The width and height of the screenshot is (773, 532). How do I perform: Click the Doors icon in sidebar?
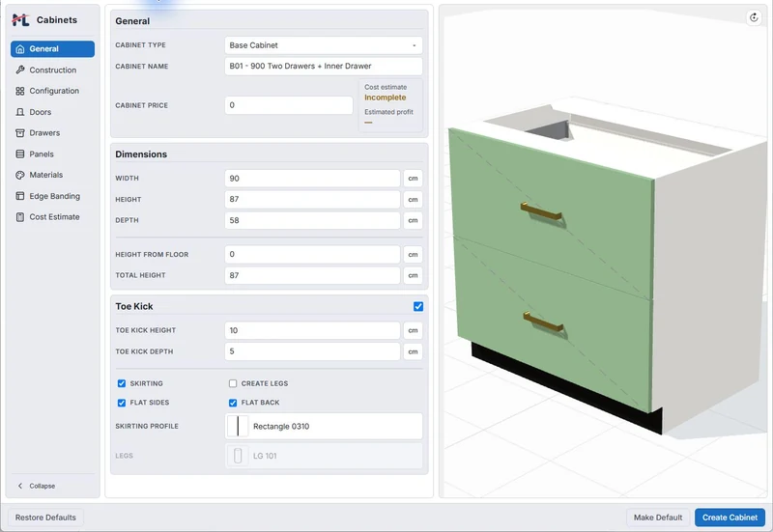20,112
